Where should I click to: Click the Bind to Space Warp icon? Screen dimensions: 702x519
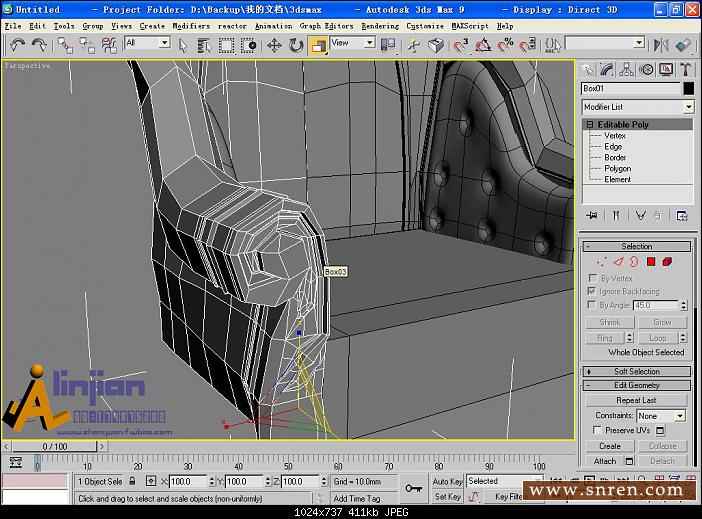(109, 45)
